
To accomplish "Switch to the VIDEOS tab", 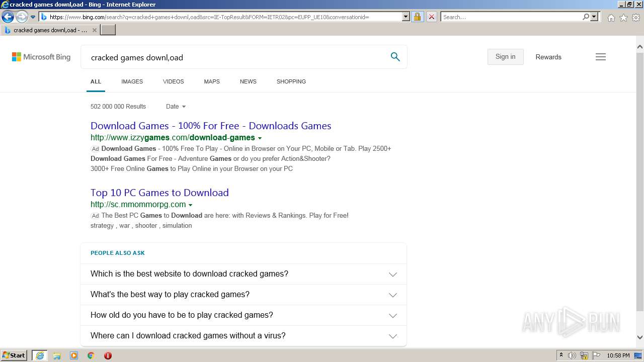I will (x=173, y=81).
